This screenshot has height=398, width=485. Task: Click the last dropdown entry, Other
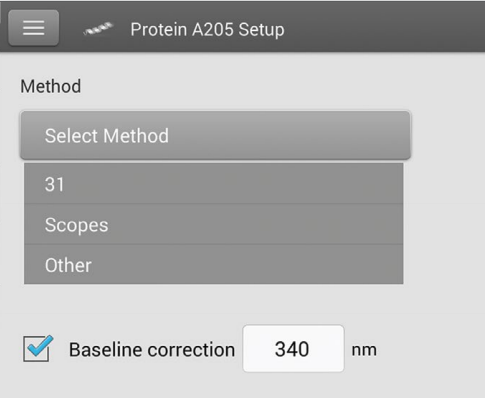tap(214, 265)
